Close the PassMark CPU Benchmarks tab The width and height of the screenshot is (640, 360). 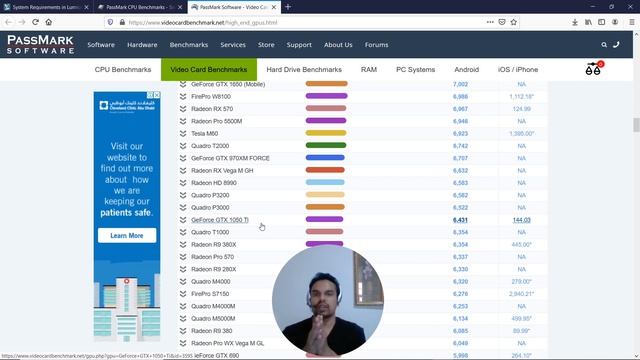pos(180,7)
